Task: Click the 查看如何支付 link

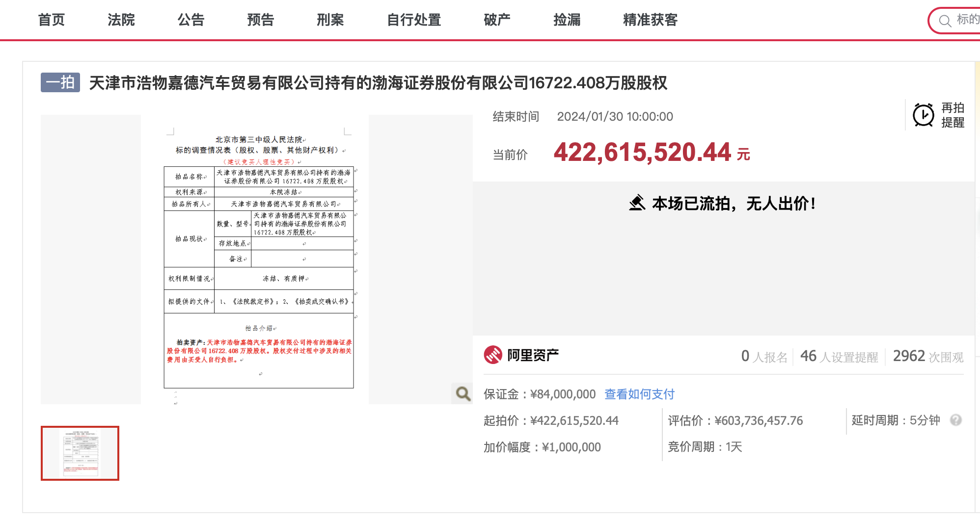Action: (639, 394)
